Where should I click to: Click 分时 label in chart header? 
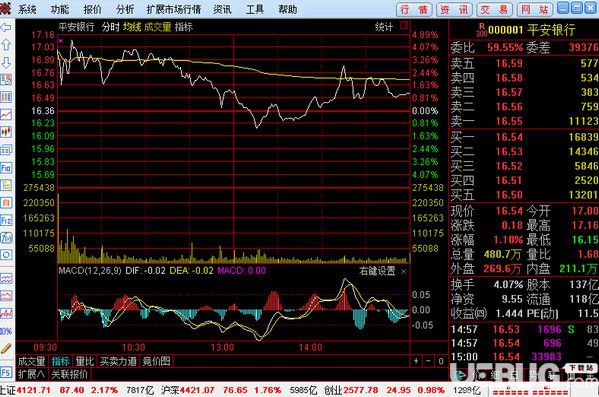(x=110, y=27)
